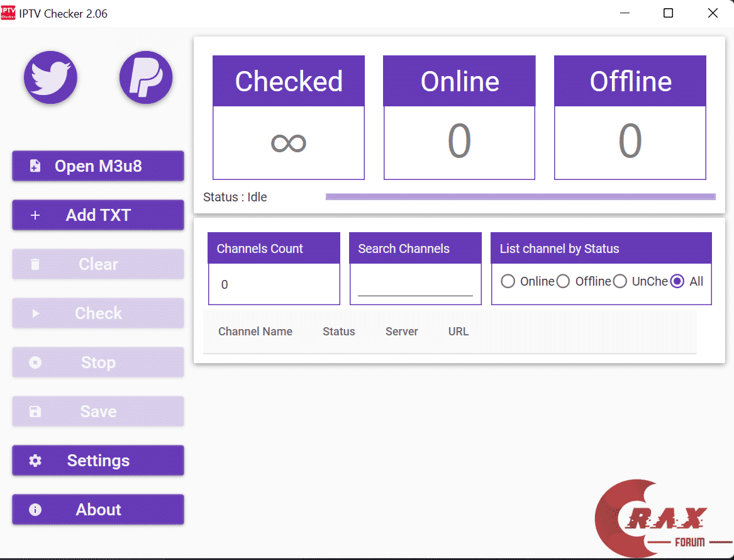The image size is (734, 560).
Task: Close the IPTV Checker window
Action: tap(713, 13)
